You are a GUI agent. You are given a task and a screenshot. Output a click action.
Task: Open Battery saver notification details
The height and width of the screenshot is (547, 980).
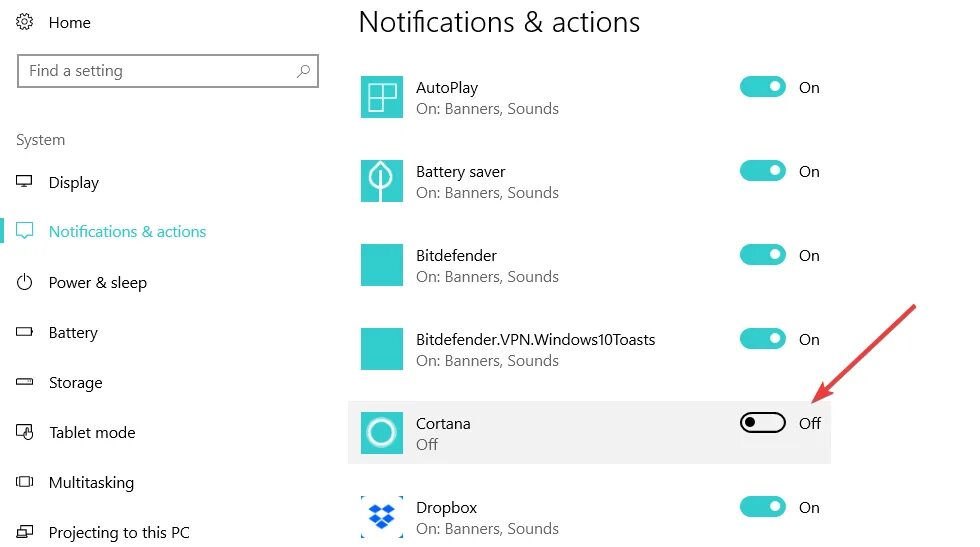pyautogui.click(x=589, y=181)
